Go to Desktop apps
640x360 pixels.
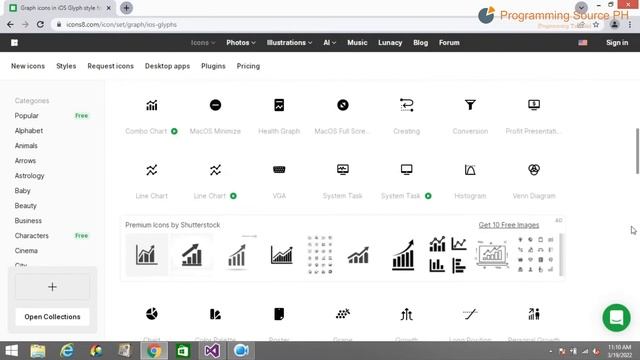(167, 66)
